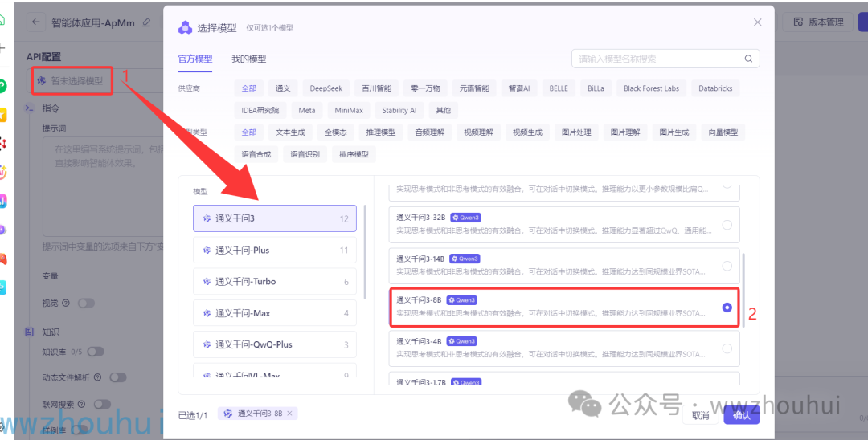Filter suppliers by 元语智能
This screenshot has width=868, height=440.
(474, 88)
